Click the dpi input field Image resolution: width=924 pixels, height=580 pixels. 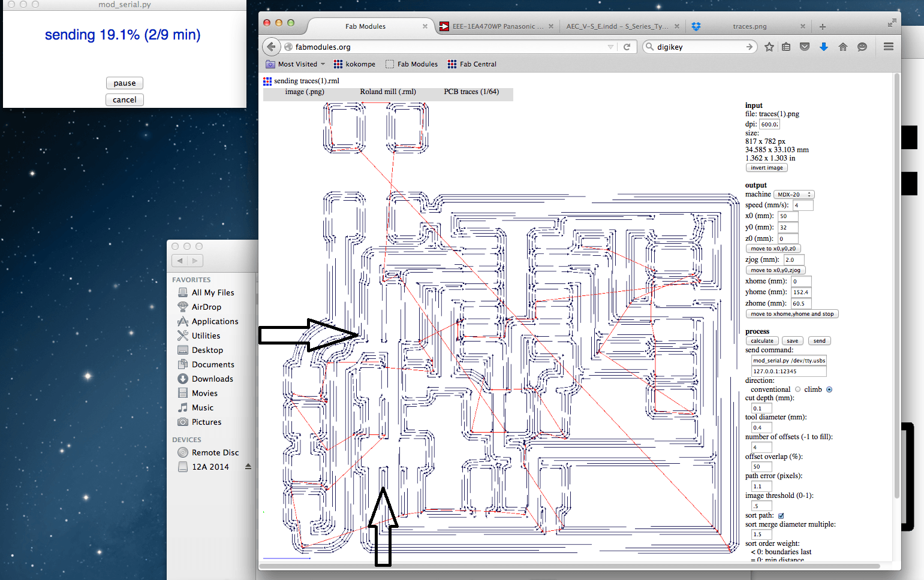pos(769,125)
